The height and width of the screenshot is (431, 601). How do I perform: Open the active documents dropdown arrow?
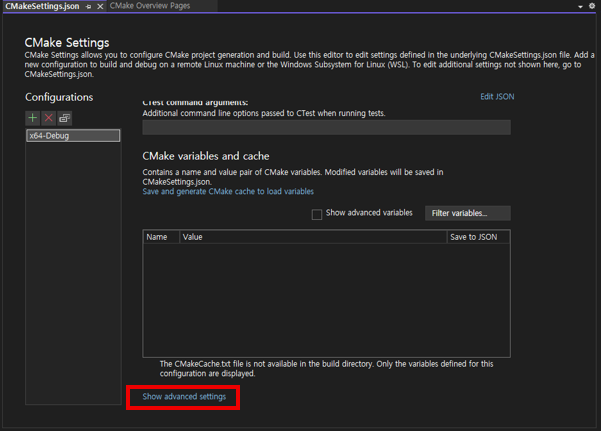click(x=580, y=6)
